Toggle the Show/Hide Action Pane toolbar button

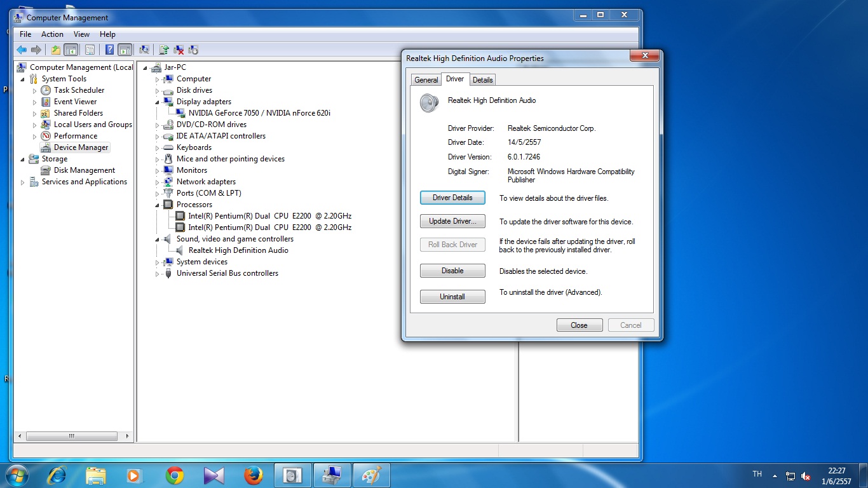(125, 50)
